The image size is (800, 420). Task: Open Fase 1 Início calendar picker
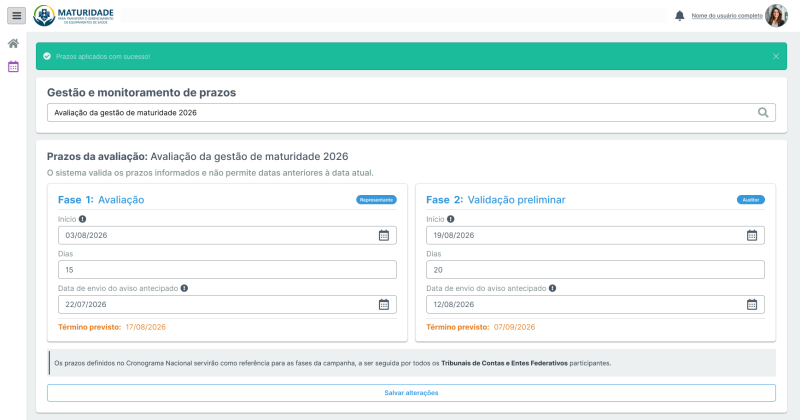coord(384,235)
